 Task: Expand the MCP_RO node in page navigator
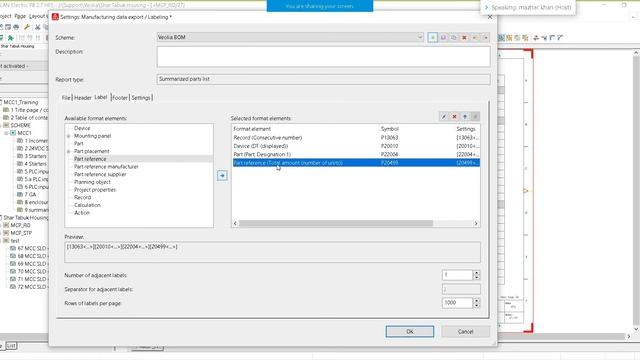tap(0, 225)
